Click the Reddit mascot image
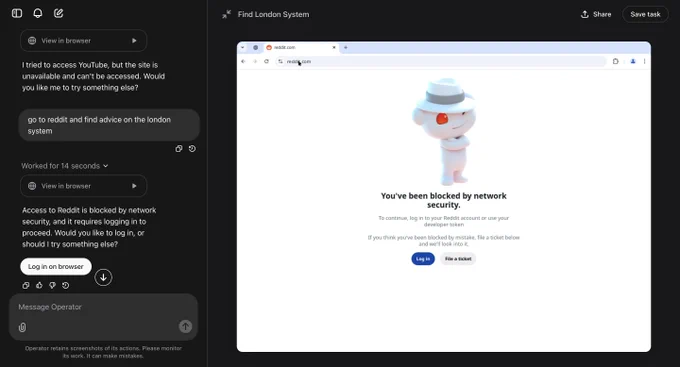This screenshot has height=367, width=680. coord(443,131)
